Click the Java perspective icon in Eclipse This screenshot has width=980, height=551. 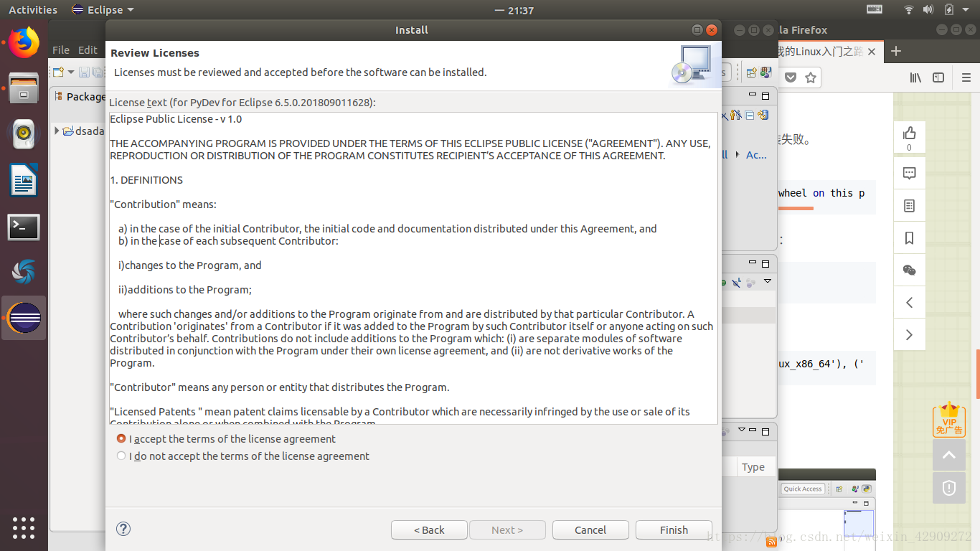click(765, 72)
